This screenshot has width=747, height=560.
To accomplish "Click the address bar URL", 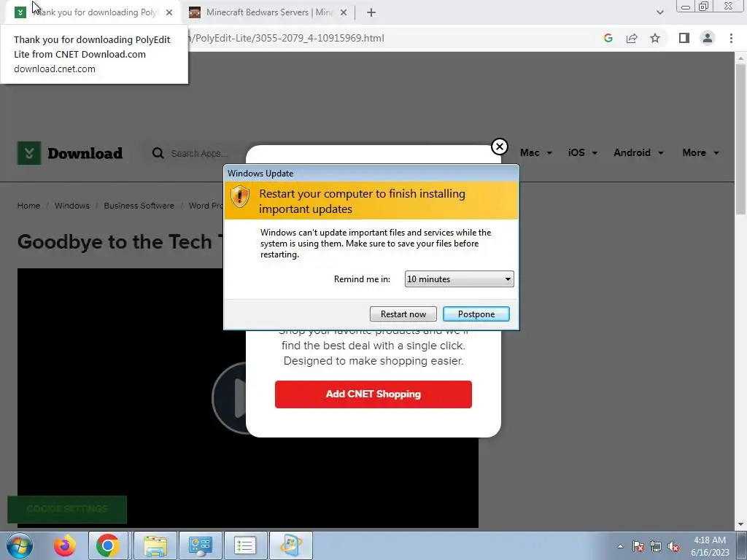I will (286, 38).
